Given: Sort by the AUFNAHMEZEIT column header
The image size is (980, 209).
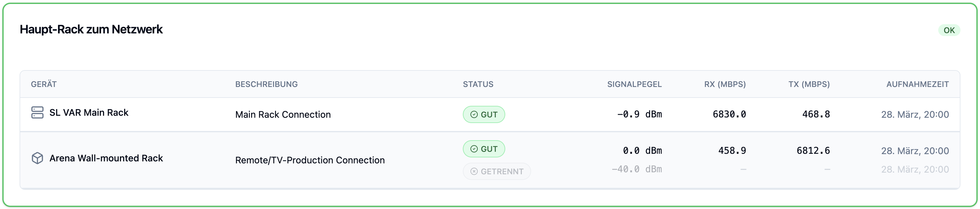Looking at the screenshot, I should point(917,84).
